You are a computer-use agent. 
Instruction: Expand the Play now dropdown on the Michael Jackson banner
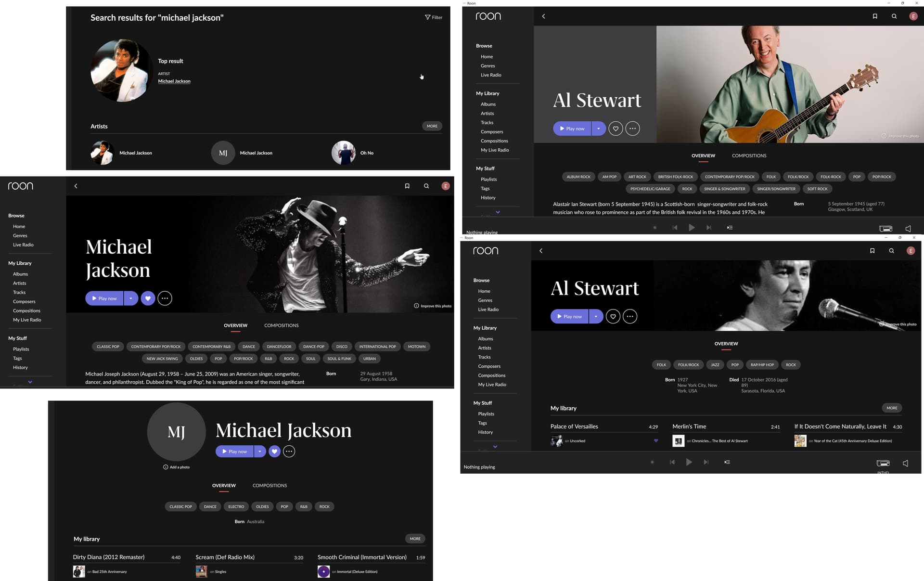tap(131, 298)
